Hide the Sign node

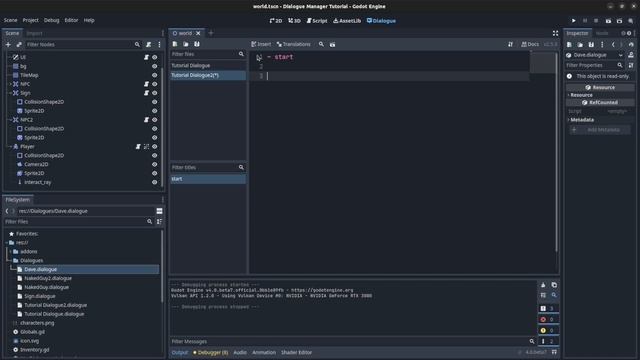[154, 93]
